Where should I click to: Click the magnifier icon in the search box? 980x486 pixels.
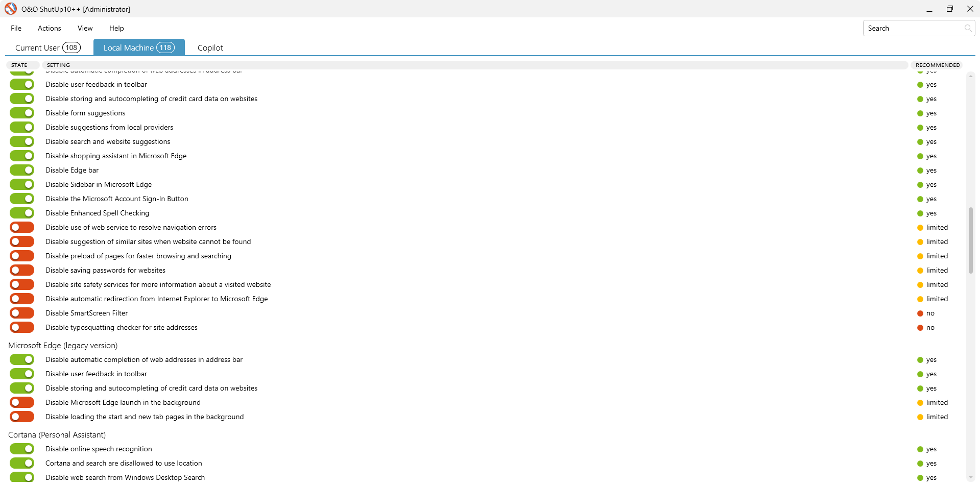[968, 28]
